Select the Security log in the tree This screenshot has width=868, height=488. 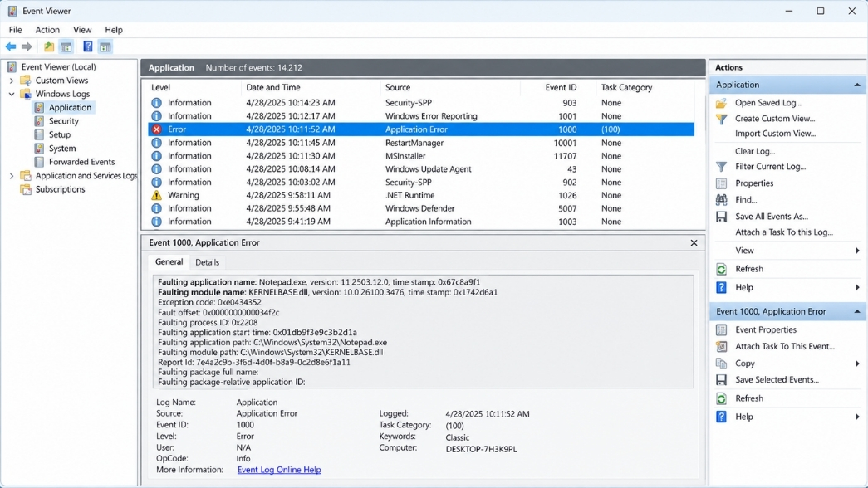[64, 121]
